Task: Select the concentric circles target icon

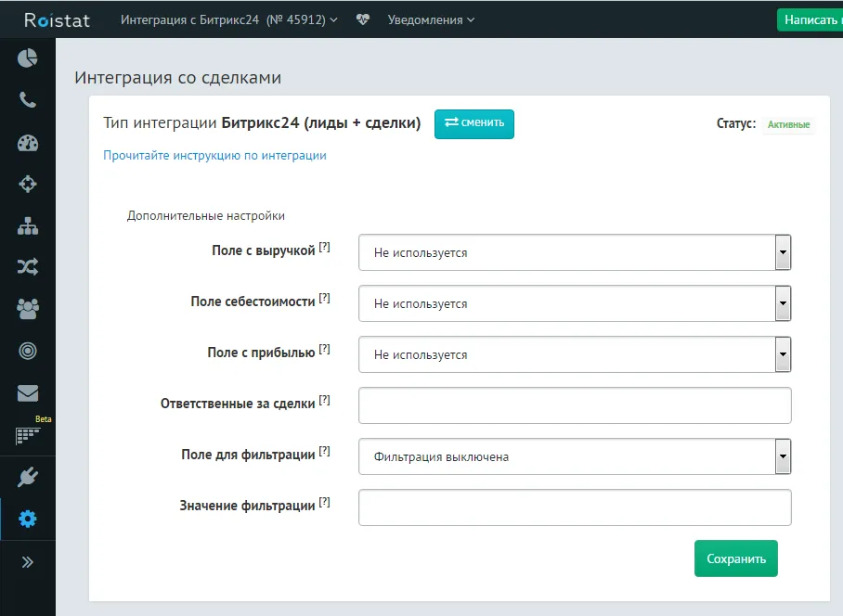Action: coord(27,350)
